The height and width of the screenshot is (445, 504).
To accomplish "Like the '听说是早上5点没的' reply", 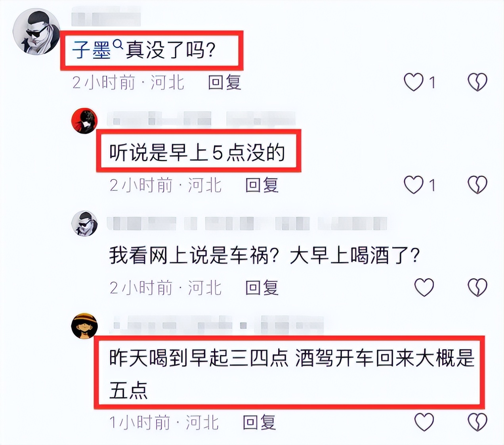I will [x=414, y=185].
